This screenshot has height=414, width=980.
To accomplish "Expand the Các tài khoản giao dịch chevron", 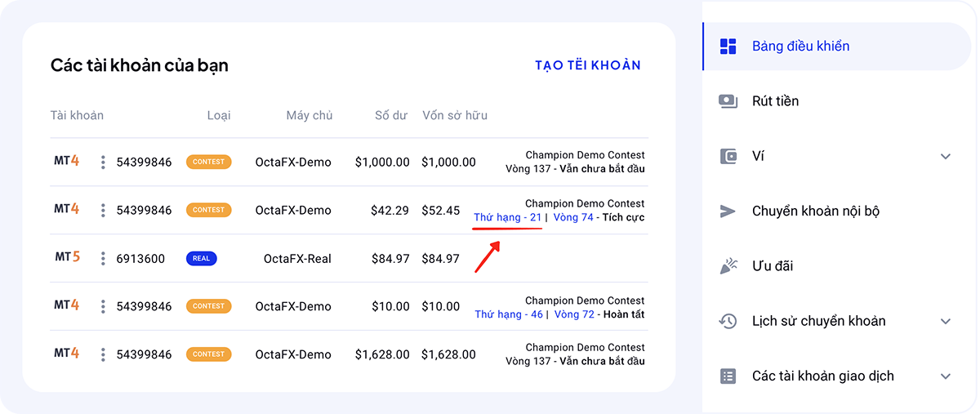I will pos(946,376).
